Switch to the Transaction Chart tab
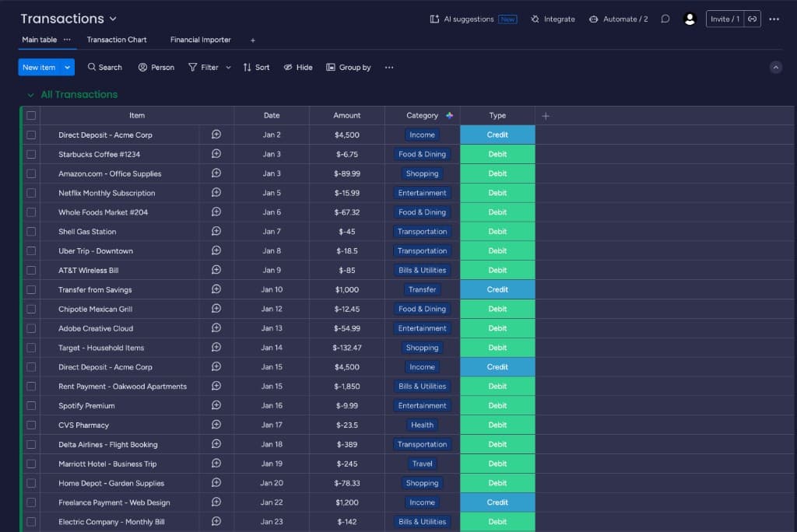 coord(117,39)
